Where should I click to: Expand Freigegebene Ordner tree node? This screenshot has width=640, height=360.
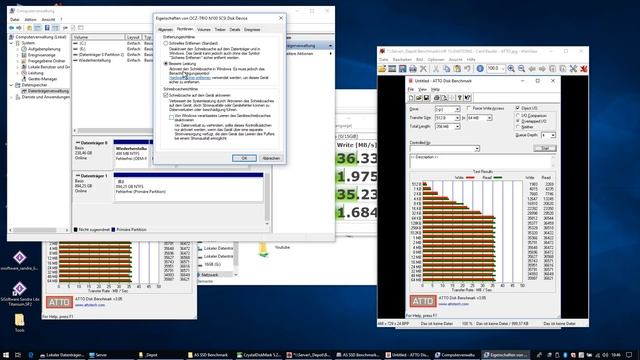[18, 61]
